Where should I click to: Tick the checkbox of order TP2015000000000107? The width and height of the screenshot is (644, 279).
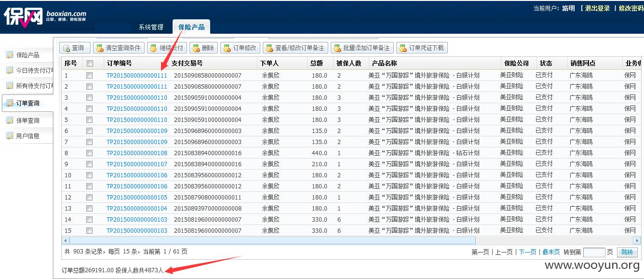click(90, 164)
